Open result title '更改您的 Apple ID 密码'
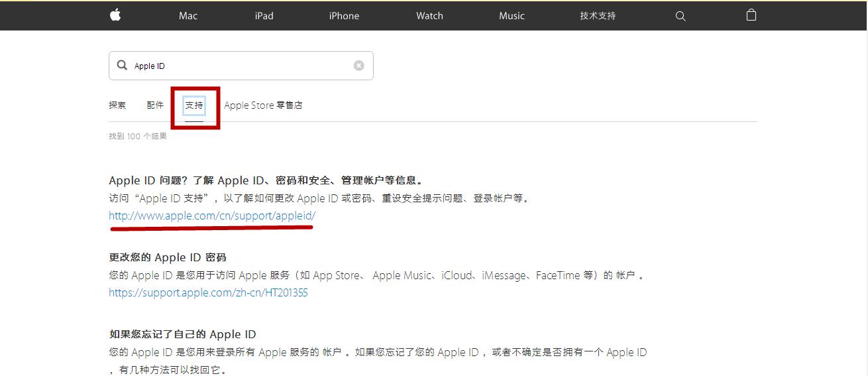The image size is (868, 376). (168, 257)
